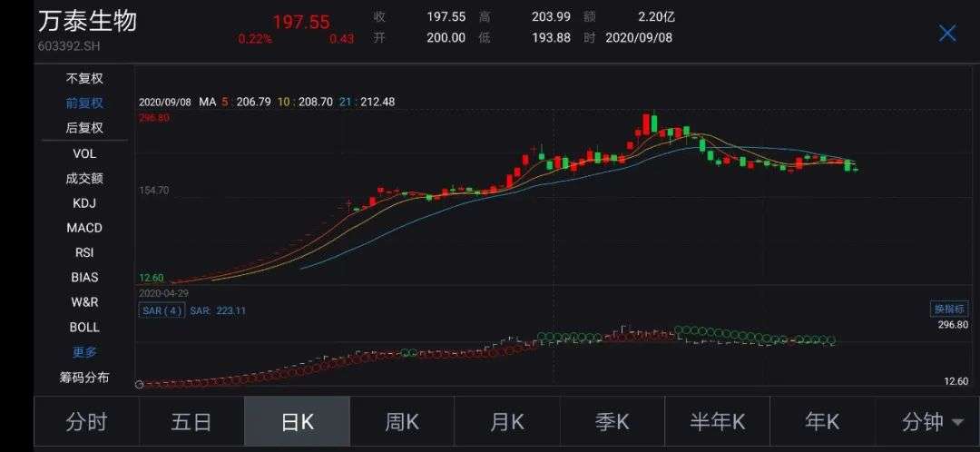980x452 pixels.
Task: Click the 换指标 switch indicator button
Action: click(949, 309)
